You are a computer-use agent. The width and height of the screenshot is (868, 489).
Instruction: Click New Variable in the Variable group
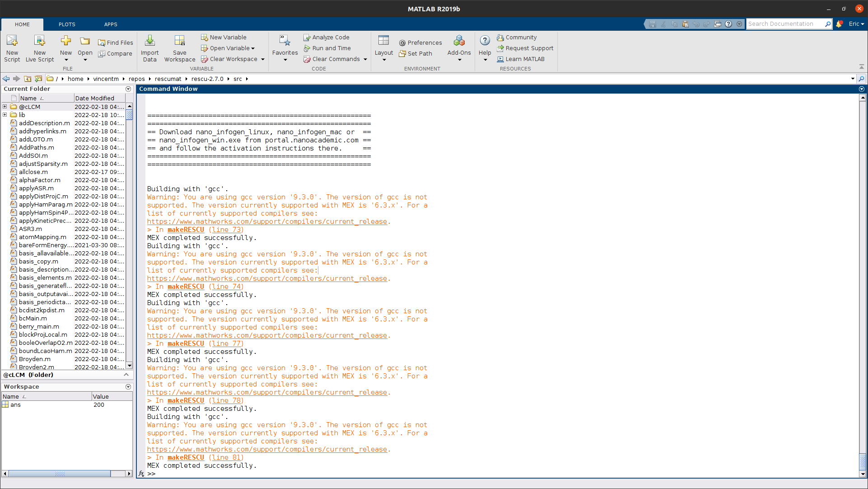pos(224,37)
